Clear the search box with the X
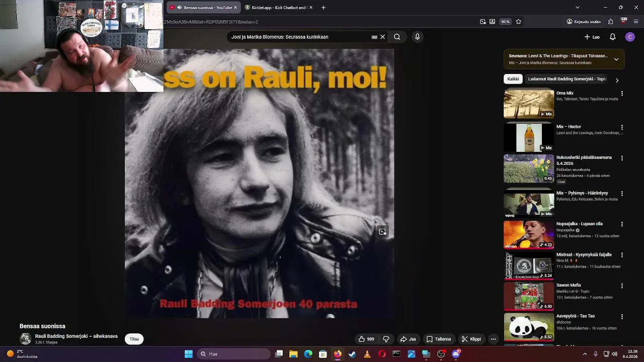 382,37
